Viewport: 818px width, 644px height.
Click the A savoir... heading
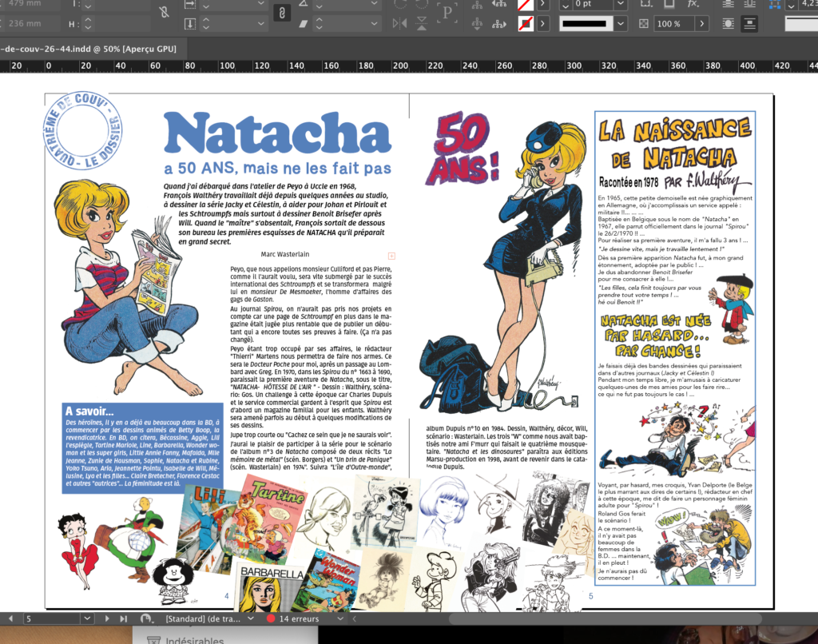tap(89, 411)
